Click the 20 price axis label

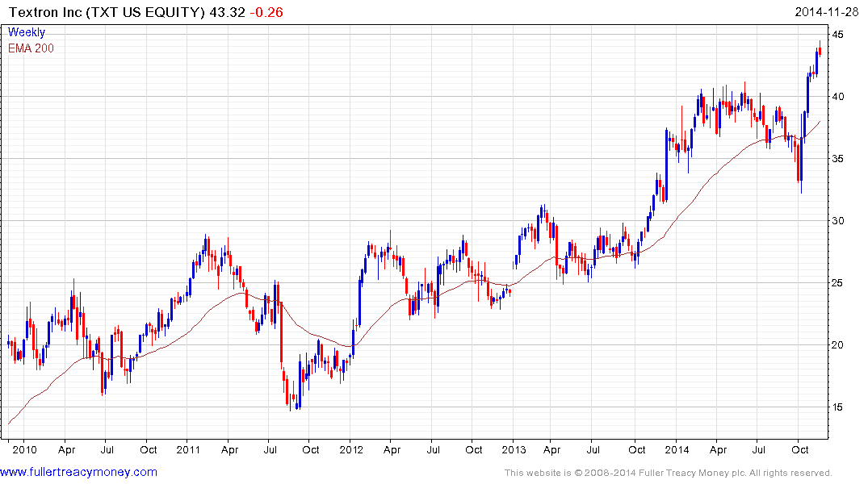tap(838, 344)
